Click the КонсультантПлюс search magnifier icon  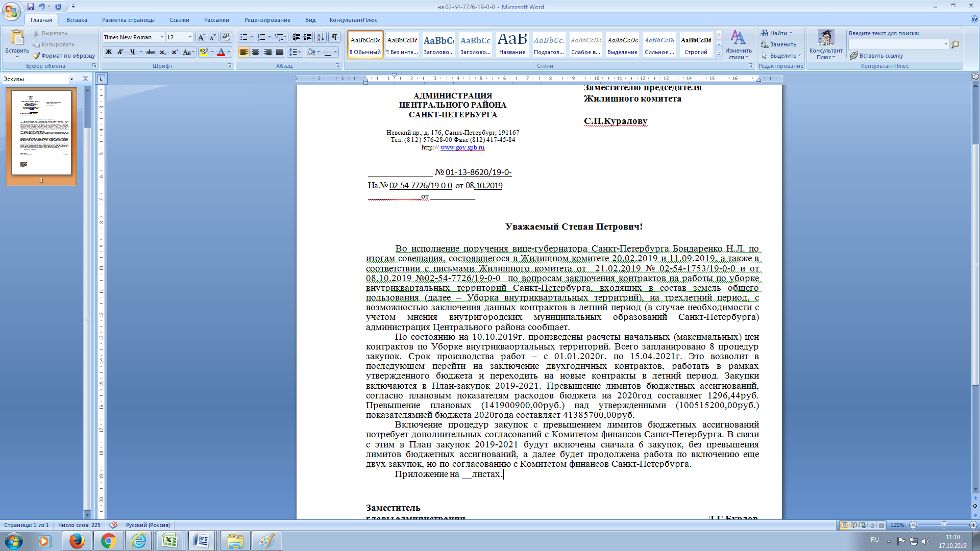[x=955, y=44]
